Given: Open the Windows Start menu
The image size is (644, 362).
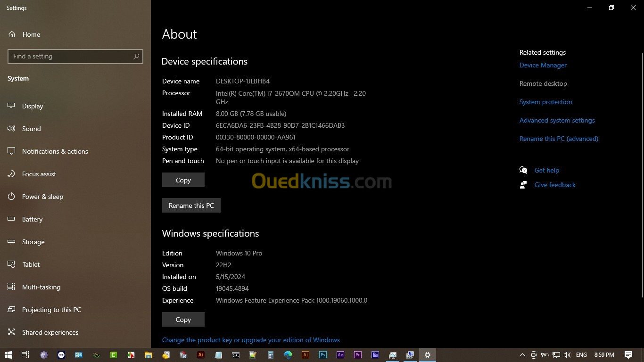Looking at the screenshot, I should [8, 355].
